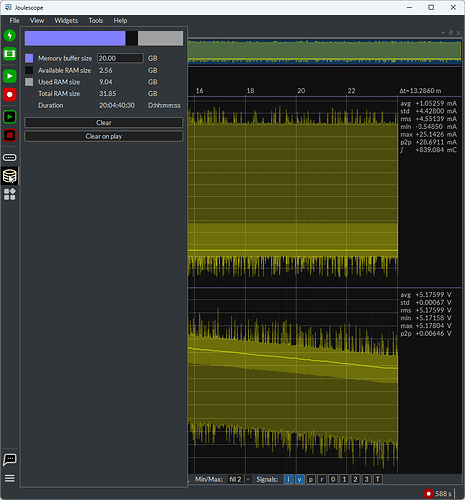Click the red signal record button
465x500 pixels.
pyautogui.click(x=10, y=95)
